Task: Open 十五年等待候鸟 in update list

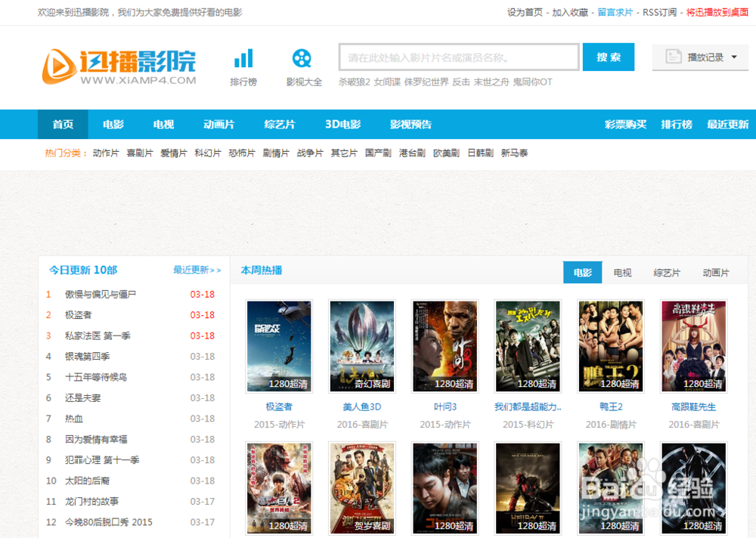Action: tap(96, 377)
